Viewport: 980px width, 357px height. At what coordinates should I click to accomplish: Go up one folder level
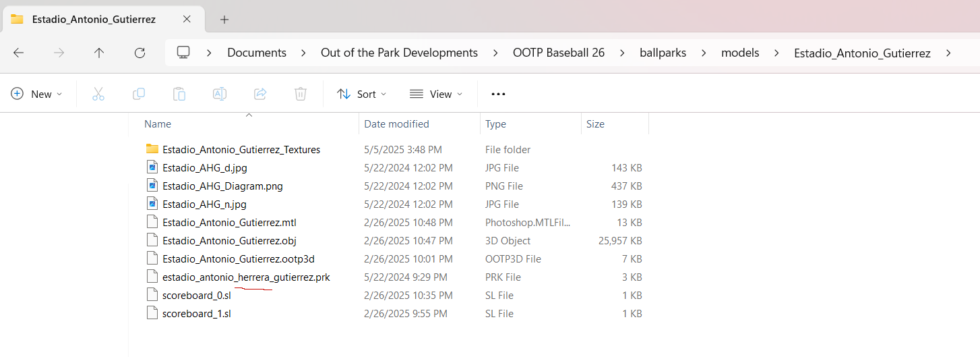tap(99, 53)
